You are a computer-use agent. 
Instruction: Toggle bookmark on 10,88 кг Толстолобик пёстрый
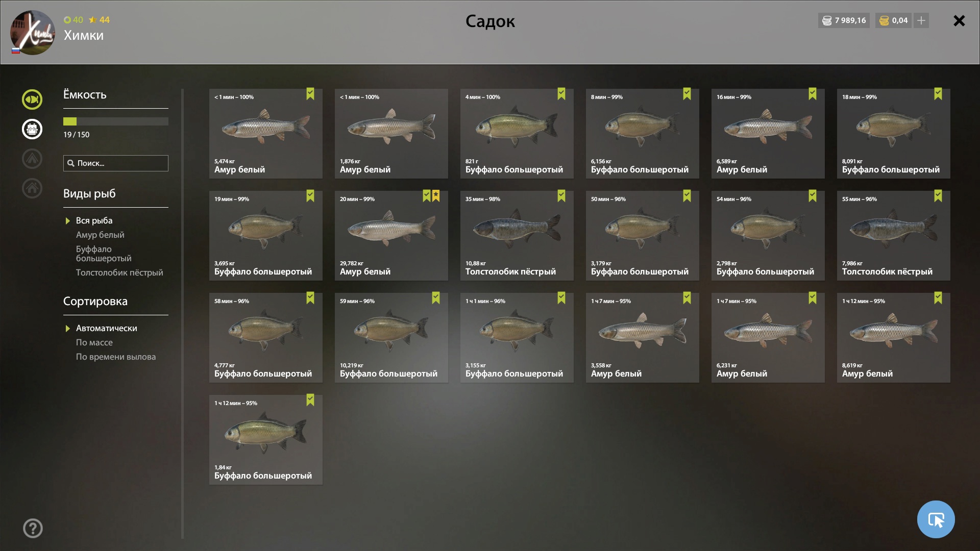(561, 196)
